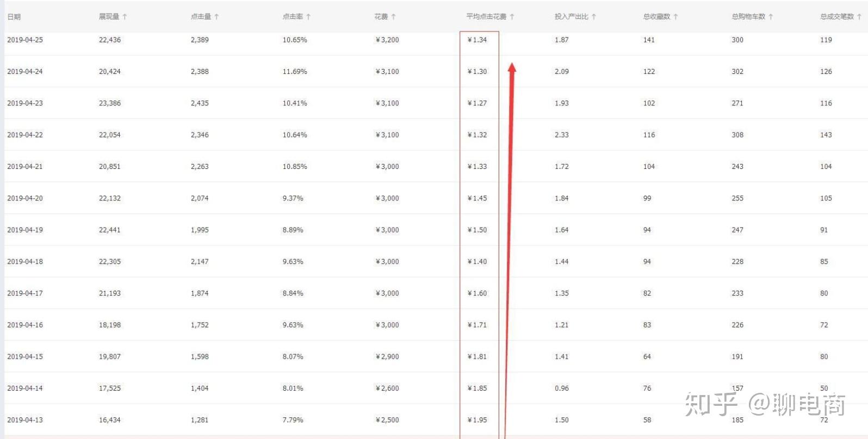Click the 平均点击花费 sort arrow
Viewport: 868px width, 439px height.
[512, 17]
